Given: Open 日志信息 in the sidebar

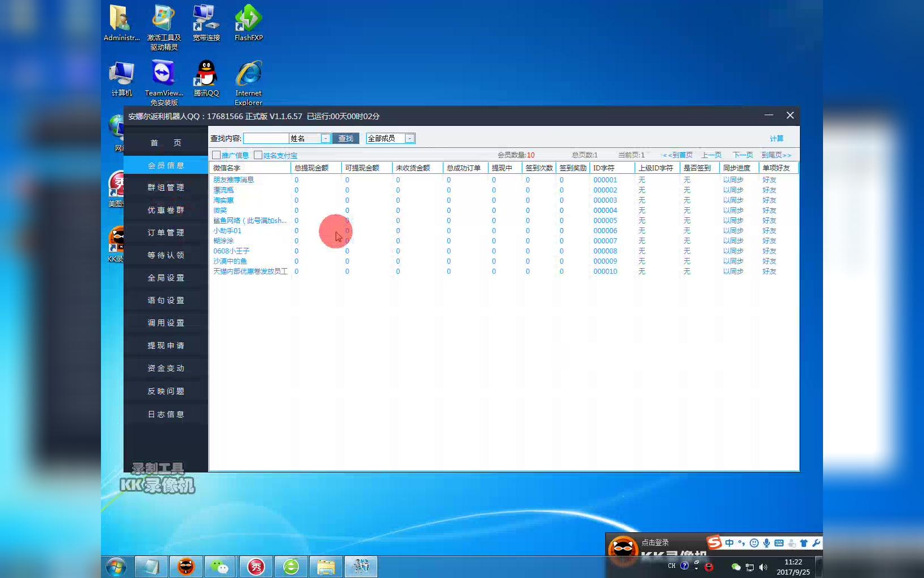Looking at the screenshot, I should 166,414.
